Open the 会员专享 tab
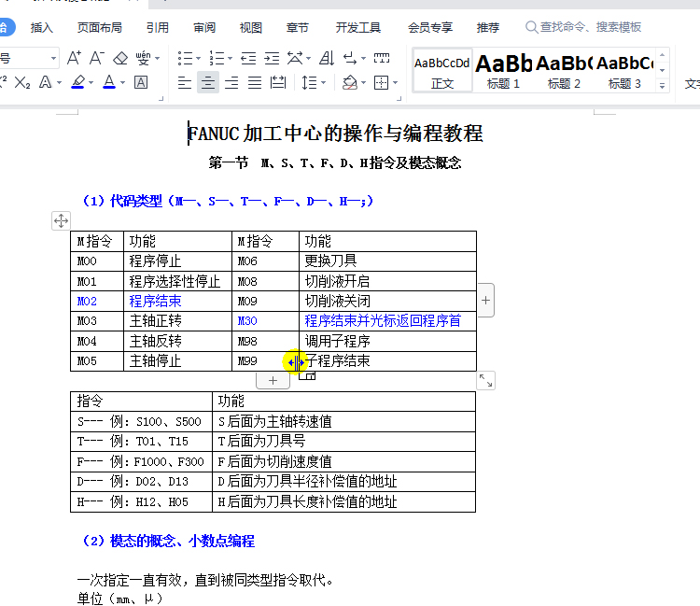This screenshot has height=606, width=700. (430, 28)
